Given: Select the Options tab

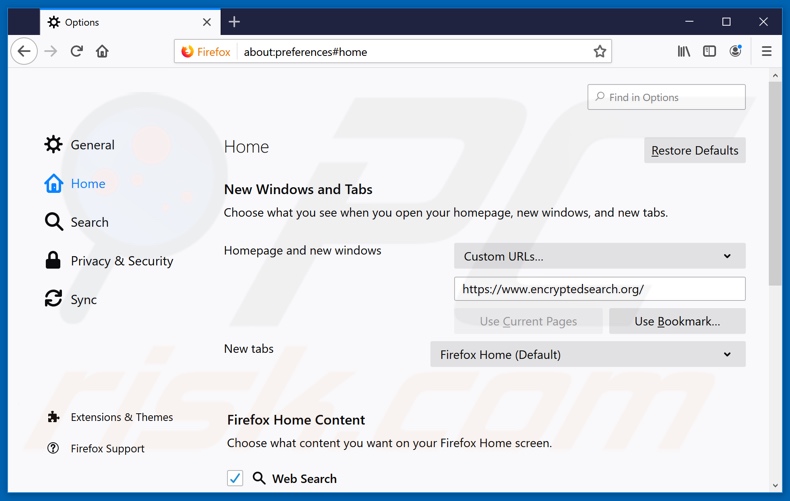Looking at the screenshot, I should click(x=130, y=22).
